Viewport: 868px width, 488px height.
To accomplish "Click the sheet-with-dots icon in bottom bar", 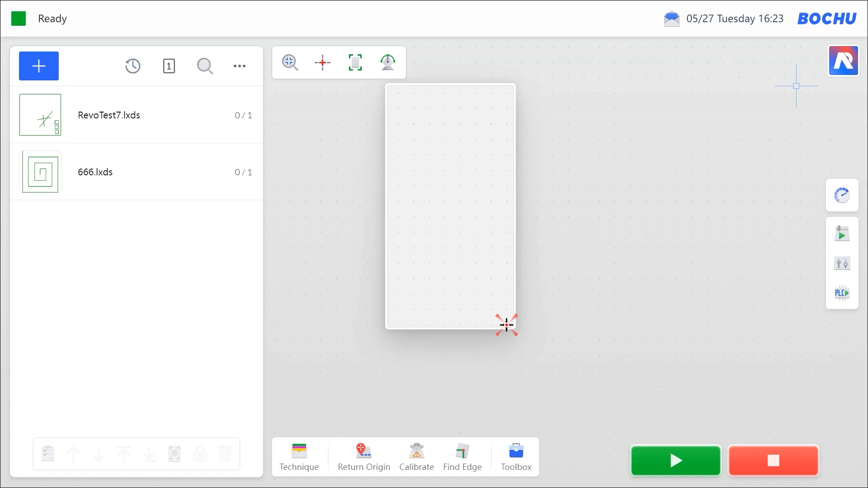I will click(x=175, y=454).
